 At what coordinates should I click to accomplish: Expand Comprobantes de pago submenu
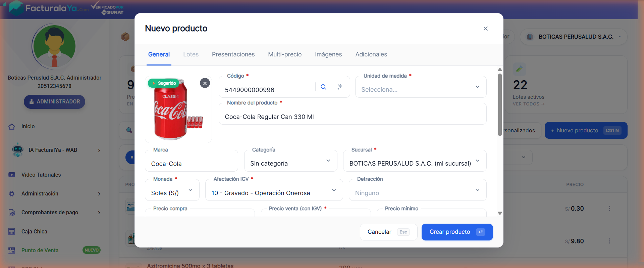point(99,213)
